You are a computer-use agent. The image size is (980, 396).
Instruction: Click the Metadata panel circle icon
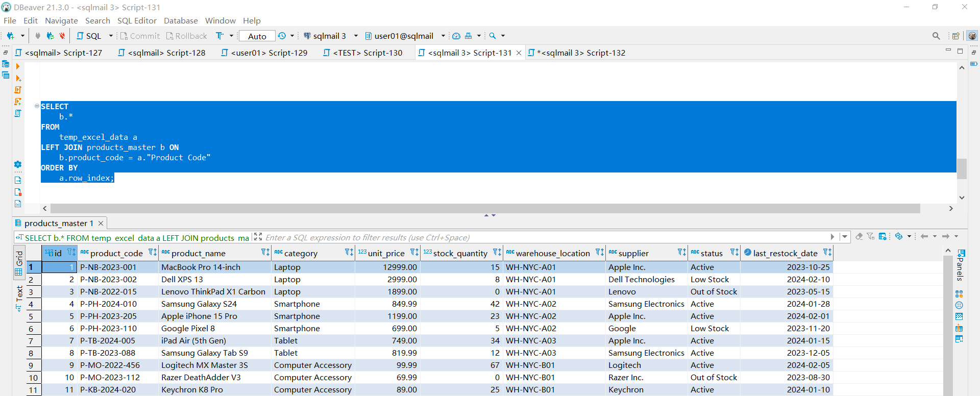coord(959,305)
